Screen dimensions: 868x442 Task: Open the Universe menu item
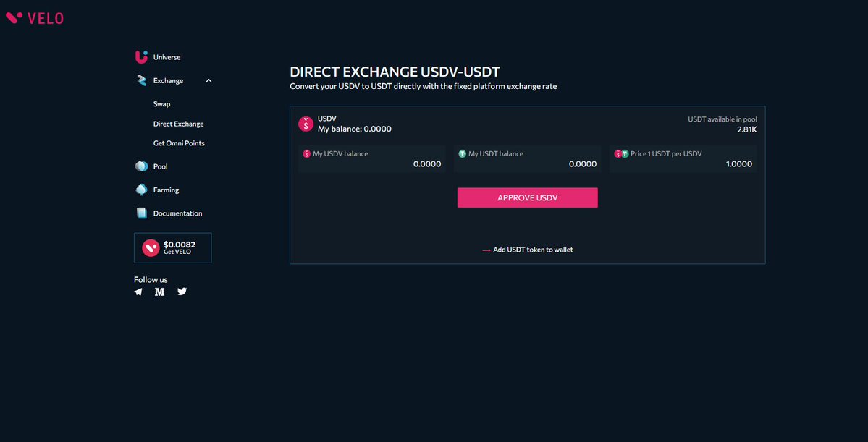167,58
